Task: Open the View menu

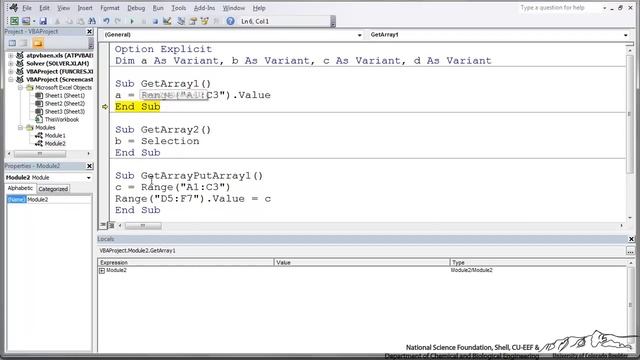Action: tap(63, 8)
